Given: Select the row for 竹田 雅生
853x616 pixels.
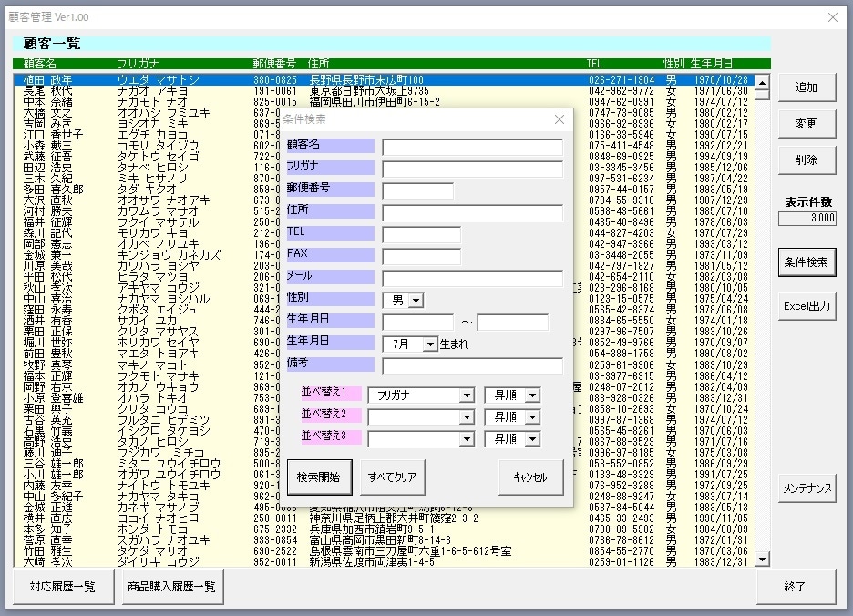Looking at the screenshot, I should [x=384, y=551].
